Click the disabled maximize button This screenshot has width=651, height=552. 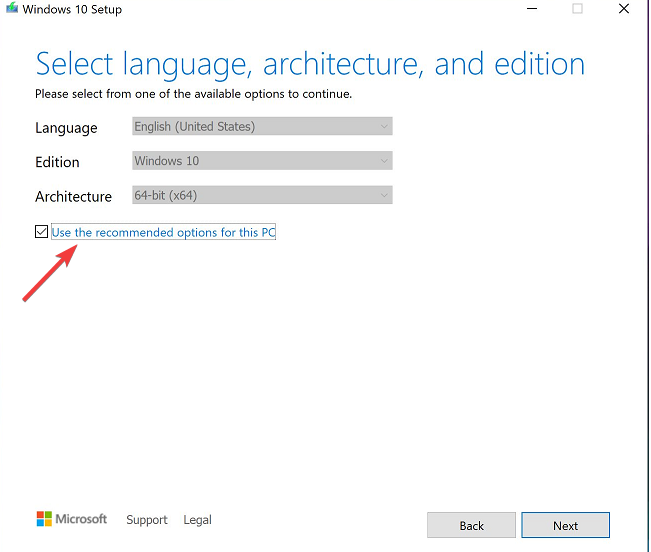tap(578, 8)
